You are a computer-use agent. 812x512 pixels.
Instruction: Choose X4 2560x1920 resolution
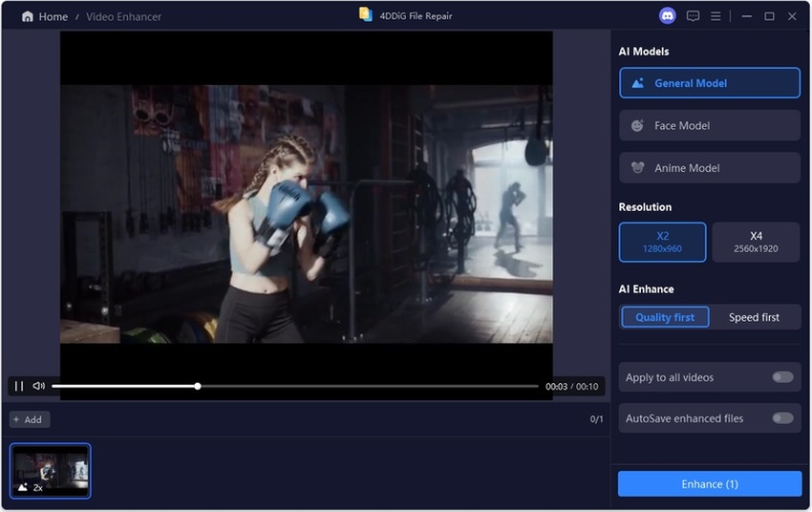tap(756, 242)
